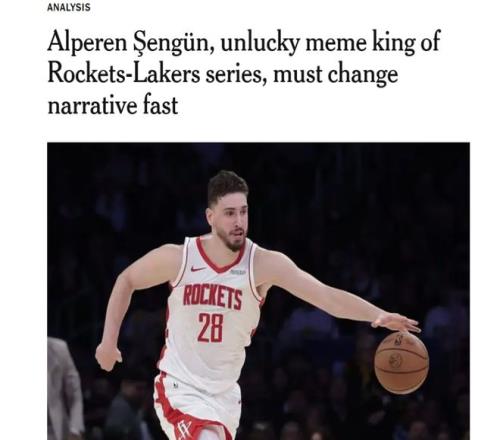Click the player's clenched fist
Viewport: 500px width, 440px height.
[x=108, y=358]
